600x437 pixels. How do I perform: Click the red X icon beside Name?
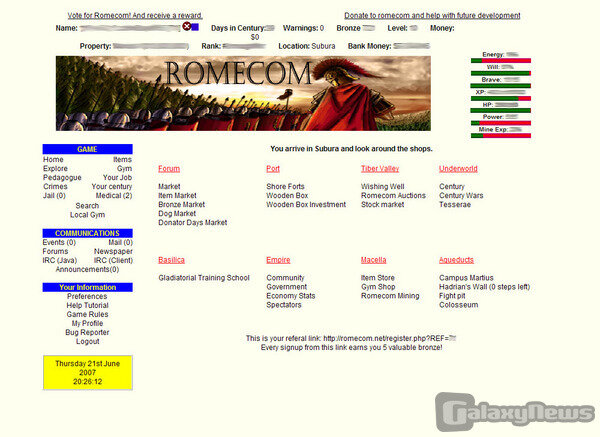click(x=187, y=26)
